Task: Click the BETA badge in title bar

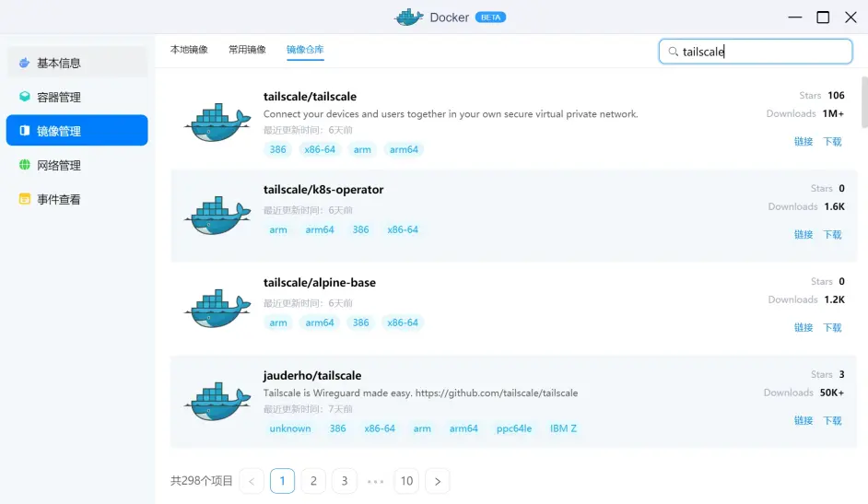Action: click(x=490, y=18)
